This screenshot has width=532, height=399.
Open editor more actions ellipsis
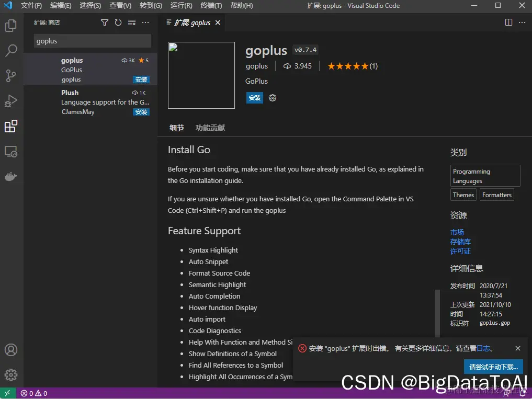pos(522,22)
